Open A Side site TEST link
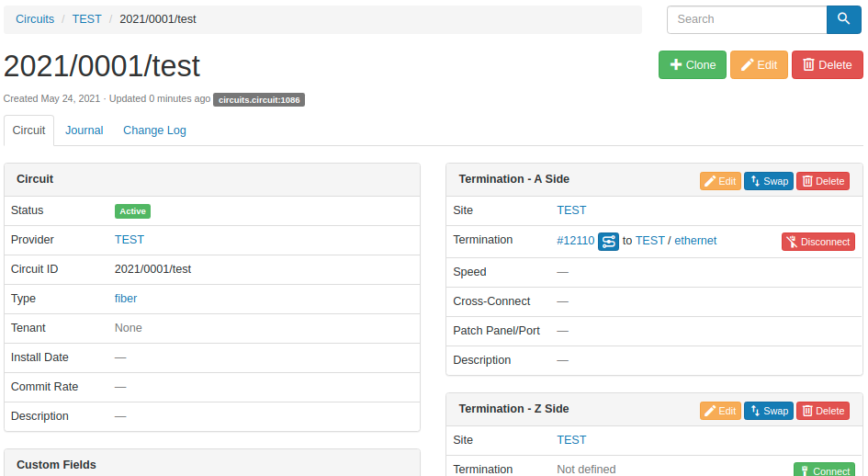 (571, 210)
